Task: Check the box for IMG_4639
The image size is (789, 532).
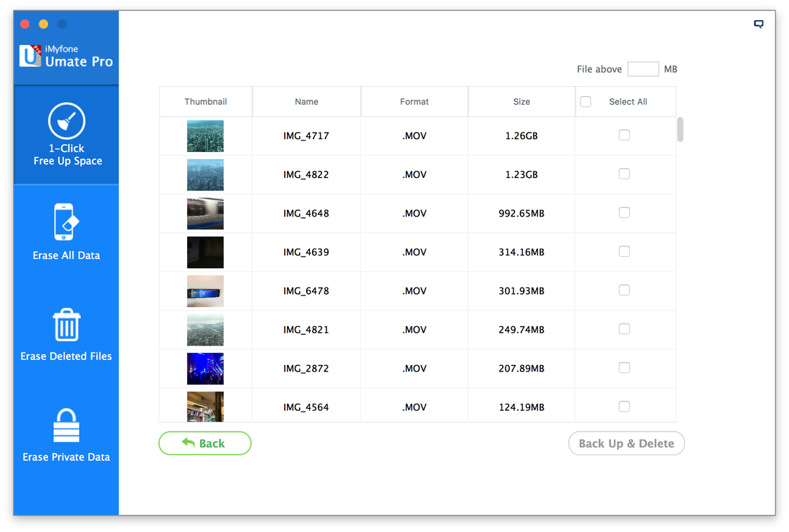Action: pos(624,252)
